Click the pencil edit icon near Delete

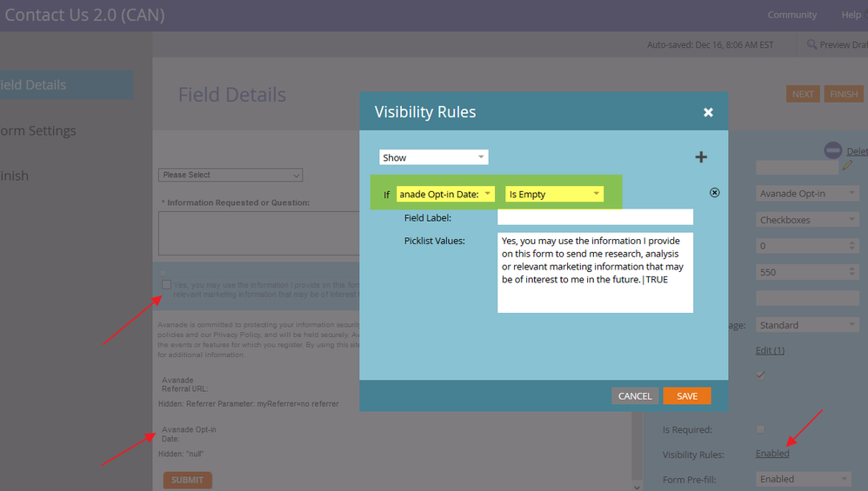847,165
